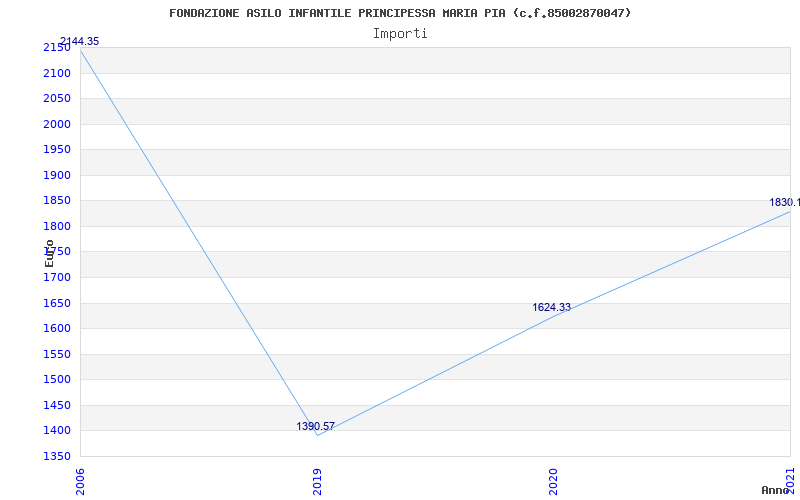Click y-axis value 2150

pos(57,48)
